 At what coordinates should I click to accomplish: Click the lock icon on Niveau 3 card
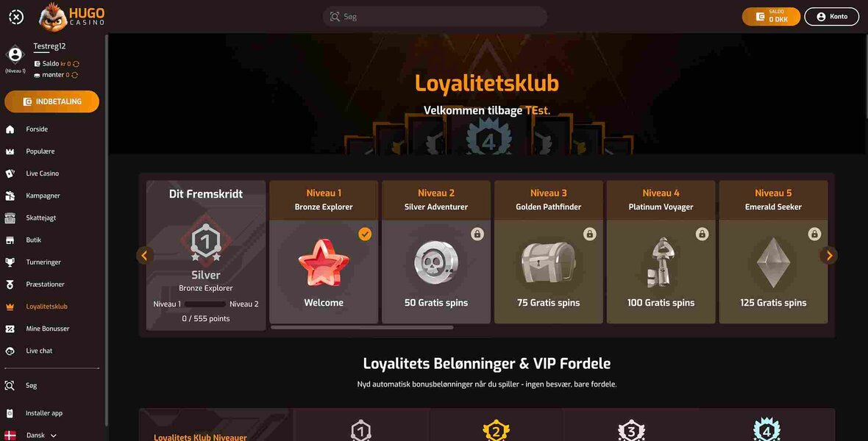tap(589, 234)
